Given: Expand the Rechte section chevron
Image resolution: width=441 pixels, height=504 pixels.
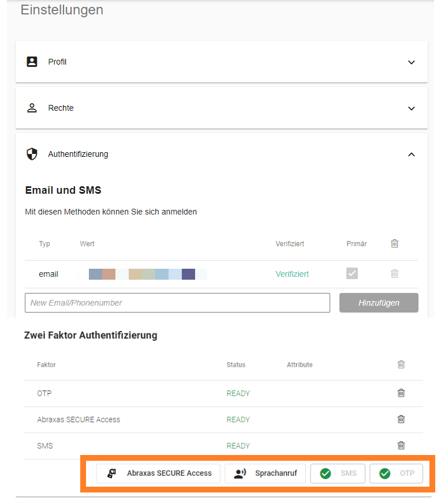Looking at the screenshot, I should coord(412,108).
